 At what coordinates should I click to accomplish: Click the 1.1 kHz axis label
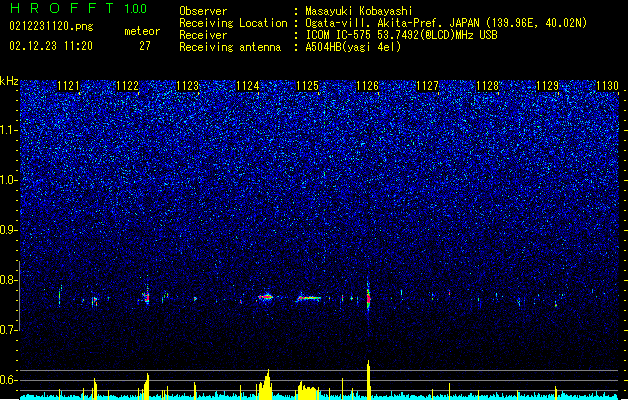(8, 130)
